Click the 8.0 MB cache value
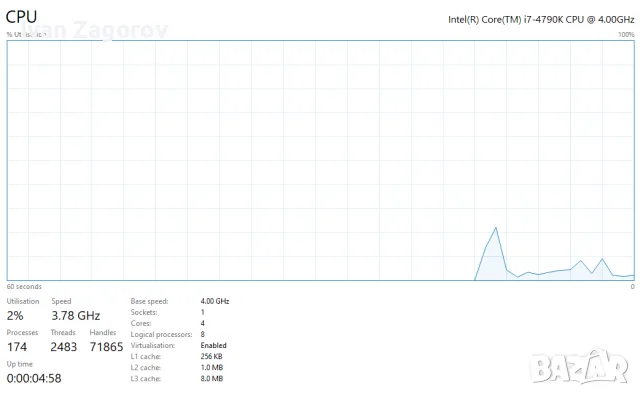The height and width of the screenshot is (396, 640). (212, 379)
